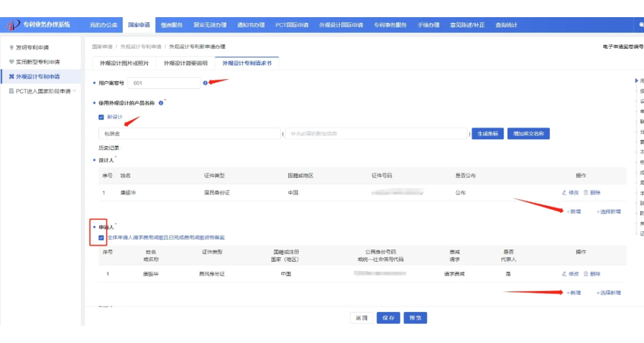This screenshot has height=343, width=644.
Task: Open 手续办理 menu
Action: (428, 25)
